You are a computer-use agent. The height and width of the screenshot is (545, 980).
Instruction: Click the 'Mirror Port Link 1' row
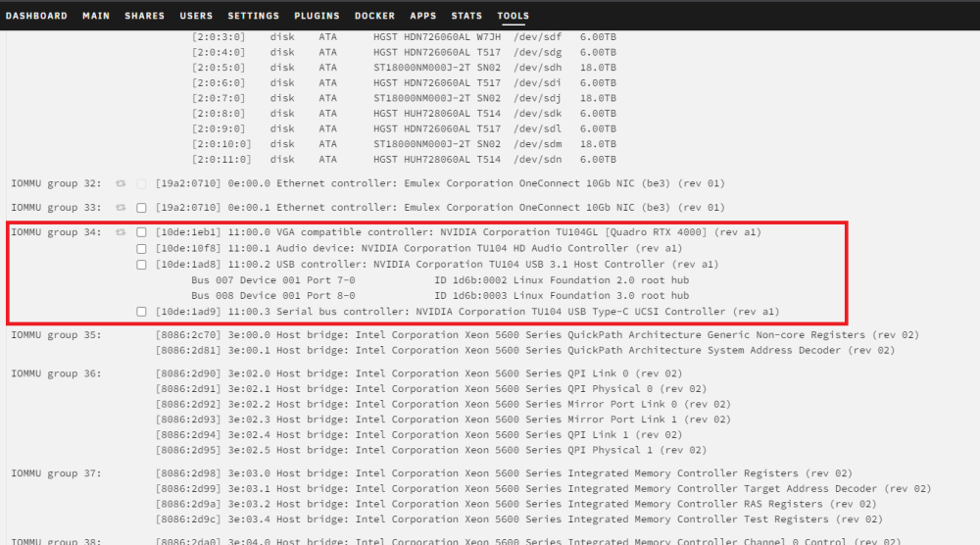[443, 420]
